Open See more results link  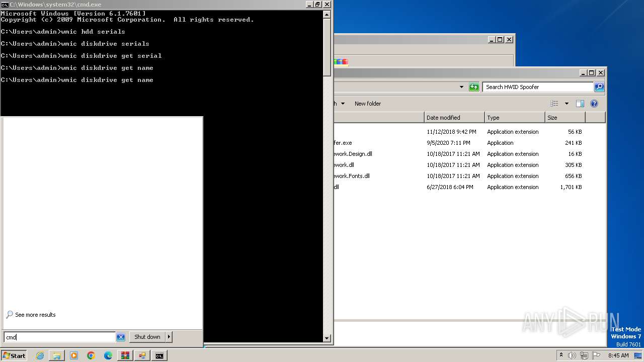35,315
